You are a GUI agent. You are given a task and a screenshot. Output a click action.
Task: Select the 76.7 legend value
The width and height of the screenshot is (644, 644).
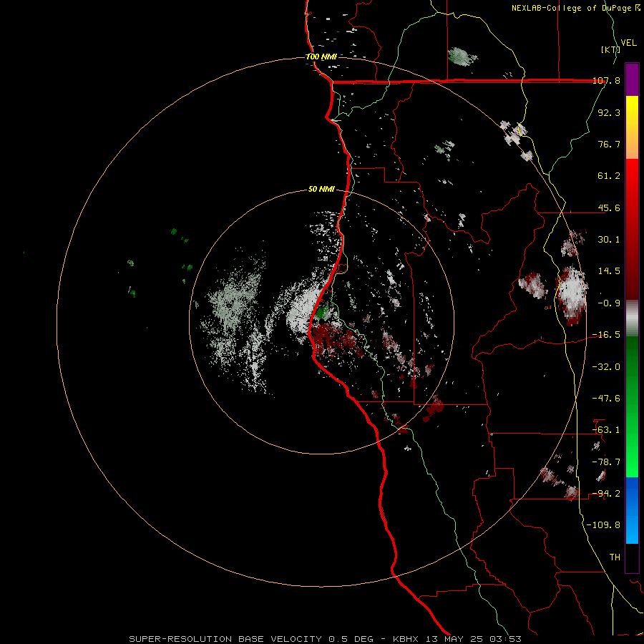click(609, 144)
